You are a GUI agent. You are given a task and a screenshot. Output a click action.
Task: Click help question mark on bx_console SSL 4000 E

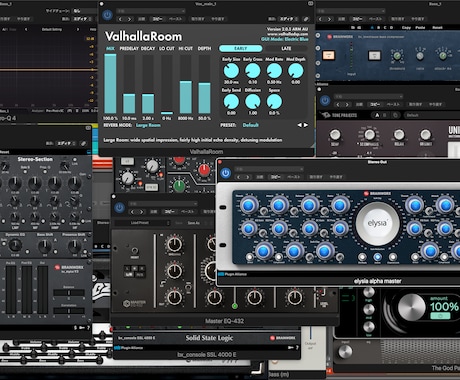click(x=297, y=347)
